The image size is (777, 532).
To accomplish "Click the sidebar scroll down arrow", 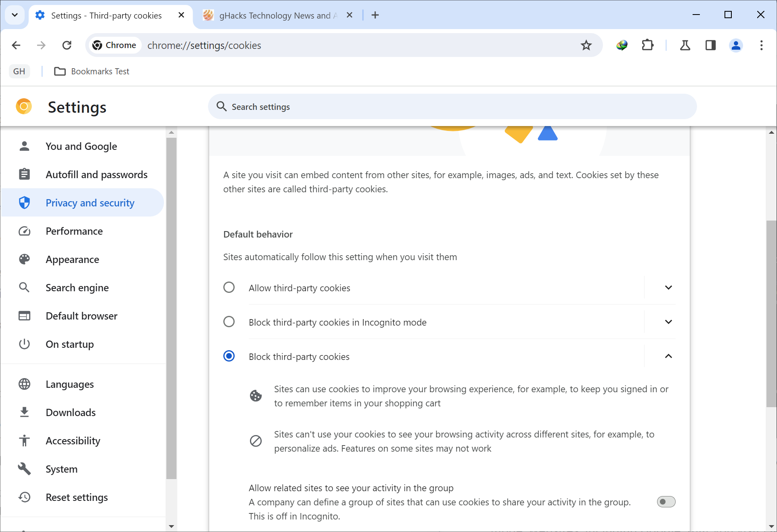I will point(171,526).
